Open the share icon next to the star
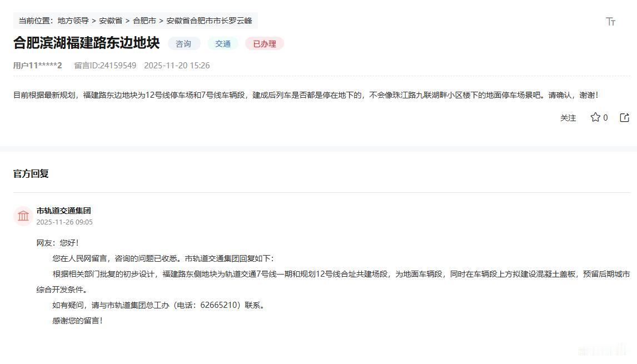This screenshot has height=364, width=637. tap(625, 117)
